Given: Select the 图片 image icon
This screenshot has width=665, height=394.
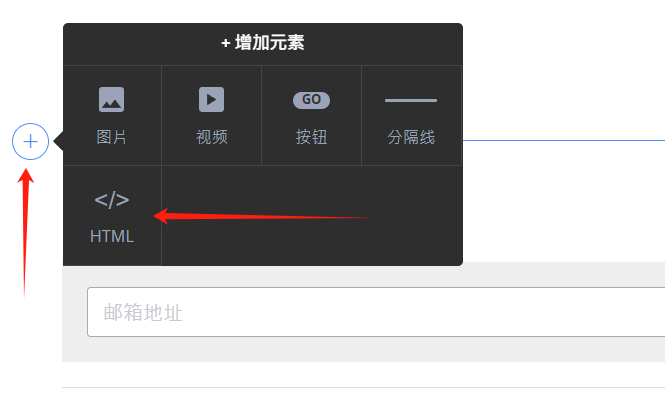Looking at the screenshot, I should point(112,100).
